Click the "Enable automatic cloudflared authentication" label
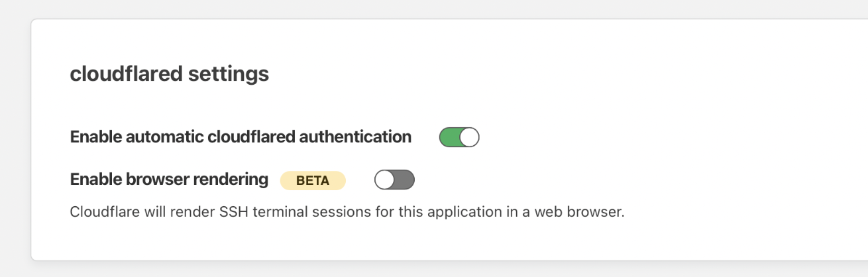This screenshot has width=868, height=277. coord(241,137)
